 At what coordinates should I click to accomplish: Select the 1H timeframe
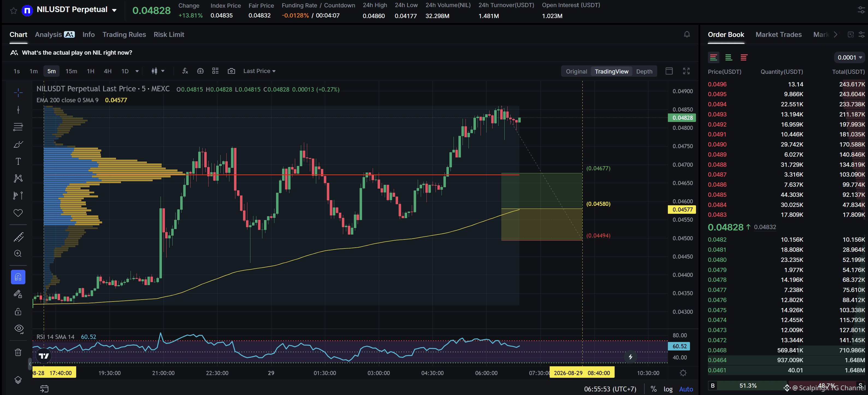pos(90,71)
